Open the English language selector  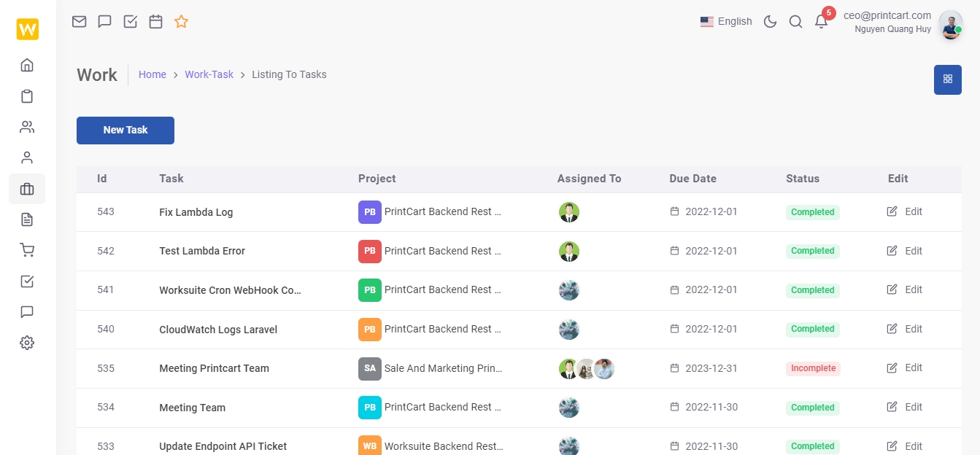coord(726,21)
